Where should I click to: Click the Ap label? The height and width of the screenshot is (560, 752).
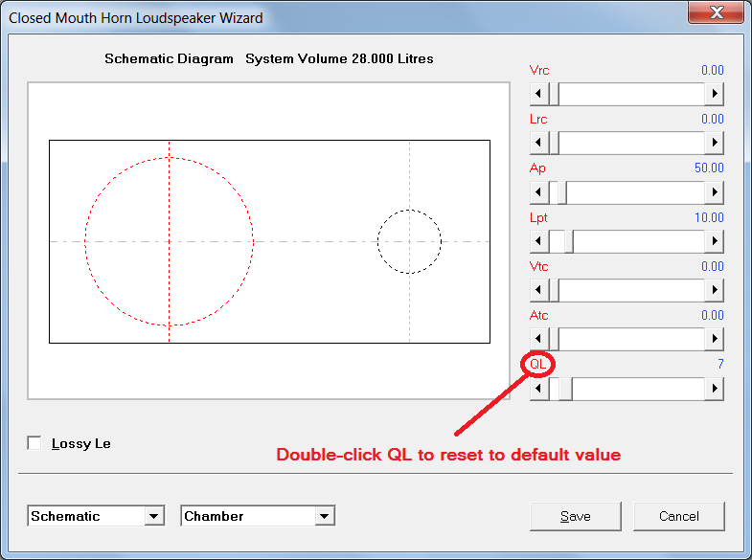537,168
